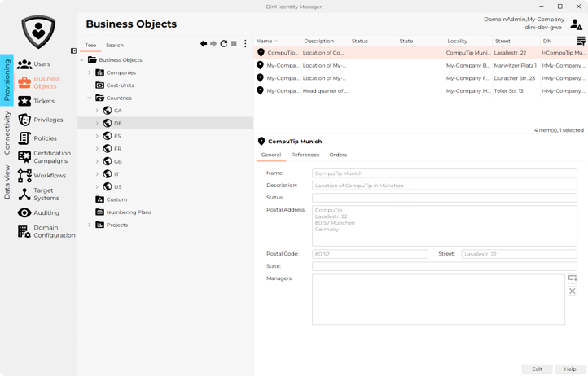Open Target Systems icon
The image size is (588, 376).
(24, 195)
